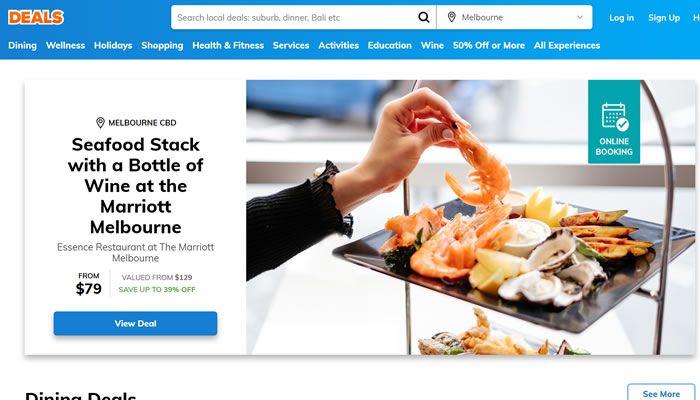700x400 pixels.
Task: Click the search magnifier icon
Action: (424, 17)
